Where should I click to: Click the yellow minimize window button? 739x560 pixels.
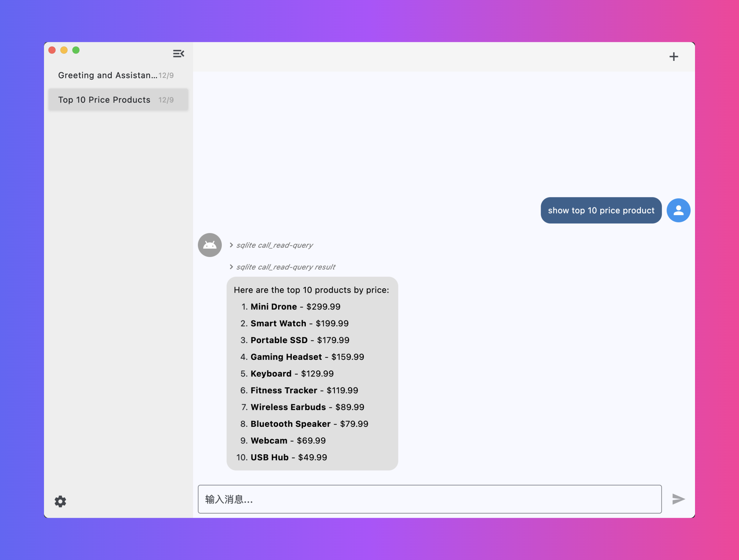pos(64,50)
